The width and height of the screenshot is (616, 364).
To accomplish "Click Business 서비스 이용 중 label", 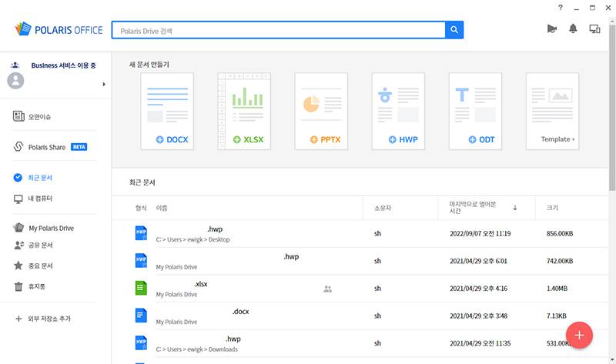I will (x=63, y=65).
